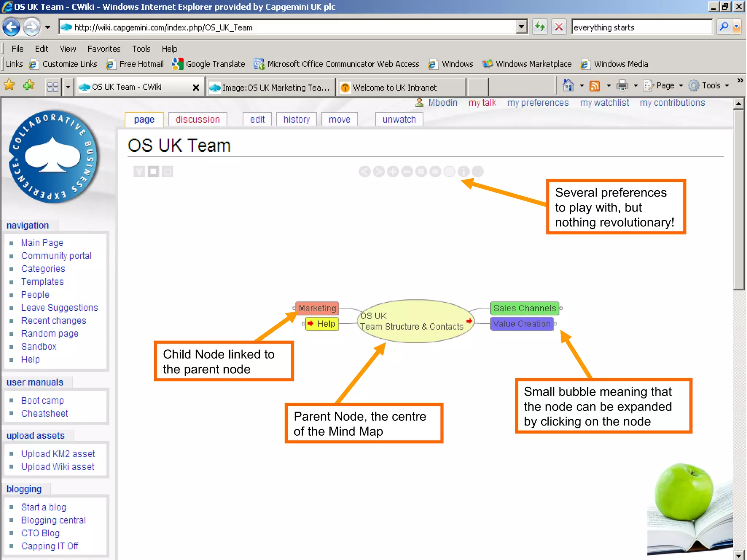The height and width of the screenshot is (560, 747).
Task: Click the browser Back arrow button
Action: point(11,27)
